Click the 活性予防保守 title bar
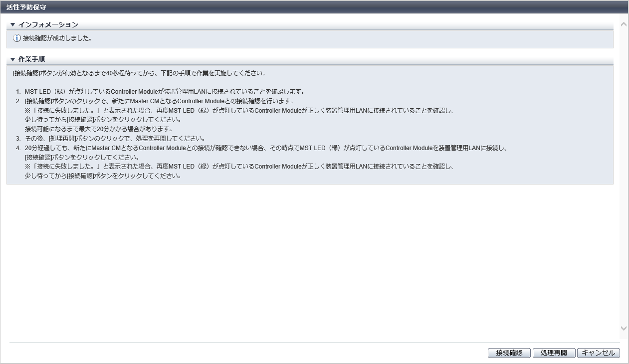 [27, 7]
